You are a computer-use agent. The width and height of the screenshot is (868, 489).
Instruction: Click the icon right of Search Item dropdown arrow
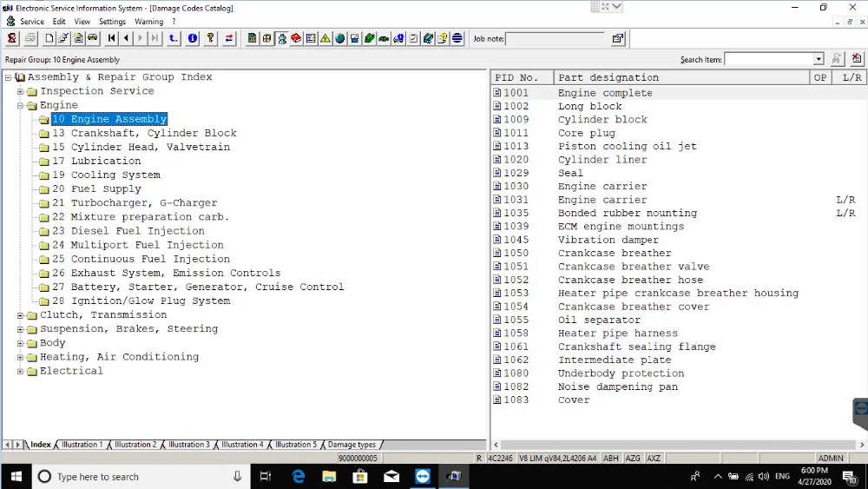[837, 59]
